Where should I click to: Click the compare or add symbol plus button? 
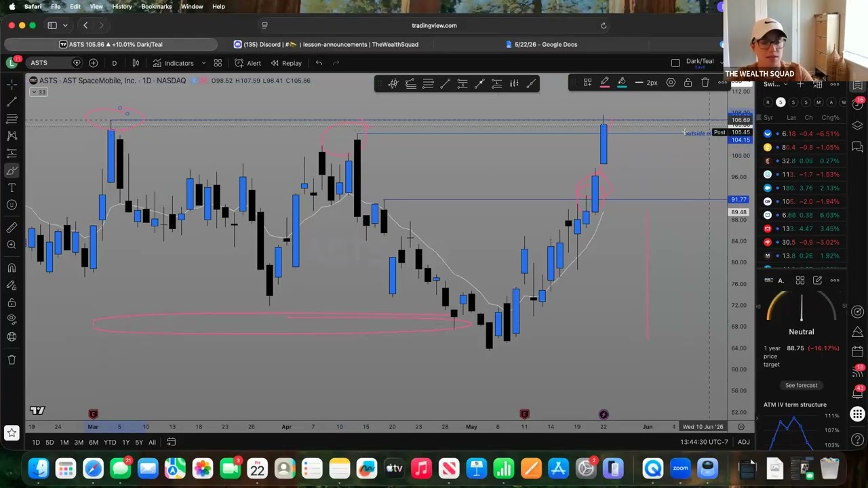(93, 63)
